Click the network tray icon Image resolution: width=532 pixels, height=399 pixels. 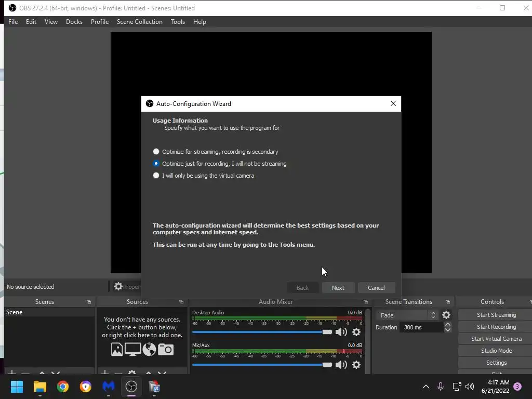pos(457,387)
